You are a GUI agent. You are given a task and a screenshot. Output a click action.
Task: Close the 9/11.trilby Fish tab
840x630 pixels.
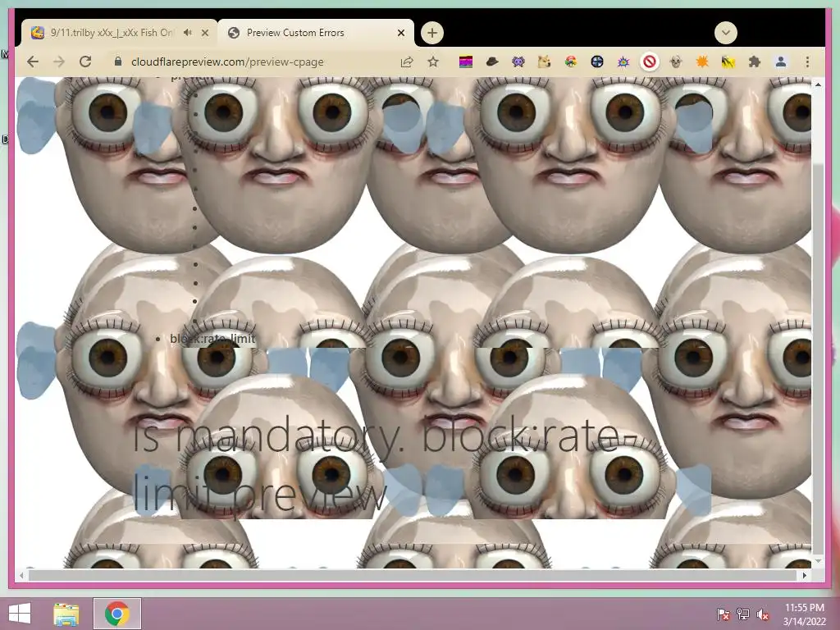click(x=204, y=33)
